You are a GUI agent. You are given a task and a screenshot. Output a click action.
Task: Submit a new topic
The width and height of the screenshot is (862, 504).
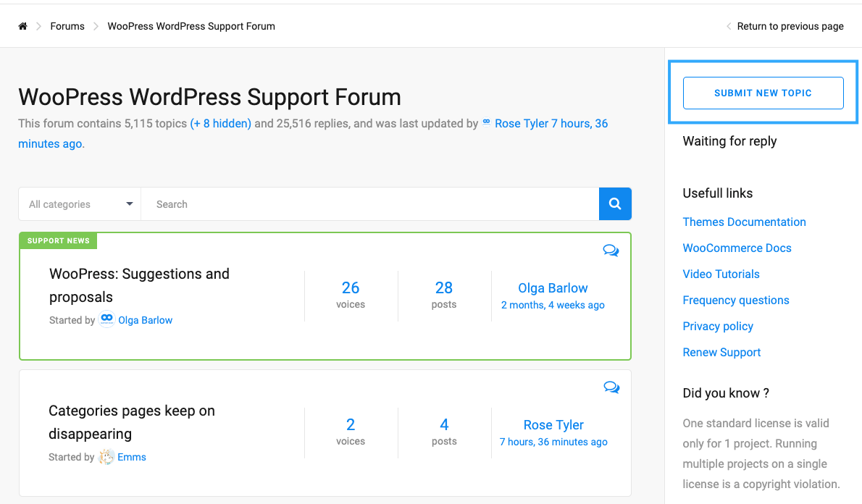tap(763, 93)
